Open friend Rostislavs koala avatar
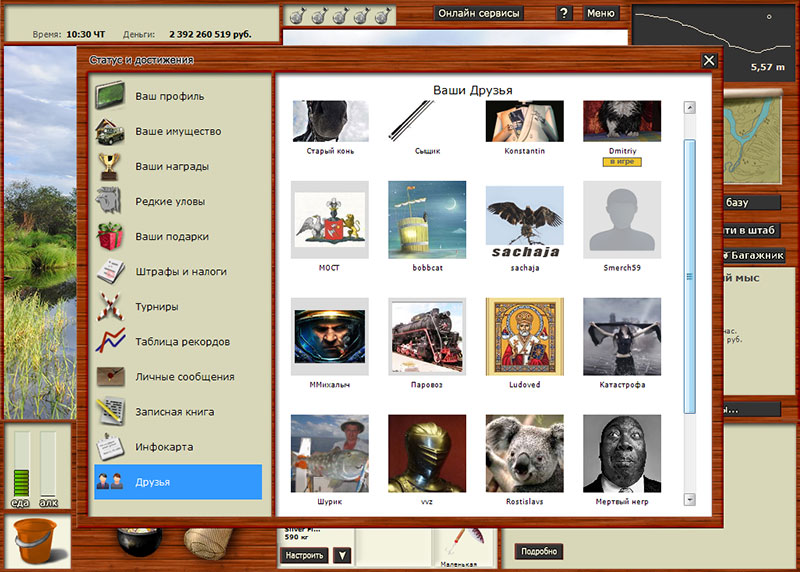This screenshot has width=800, height=572. point(524,453)
